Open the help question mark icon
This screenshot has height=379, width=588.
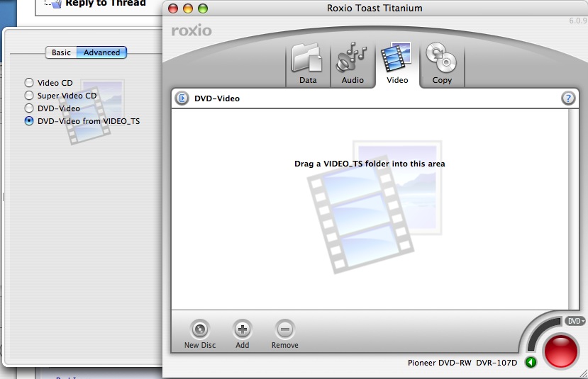(568, 98)
